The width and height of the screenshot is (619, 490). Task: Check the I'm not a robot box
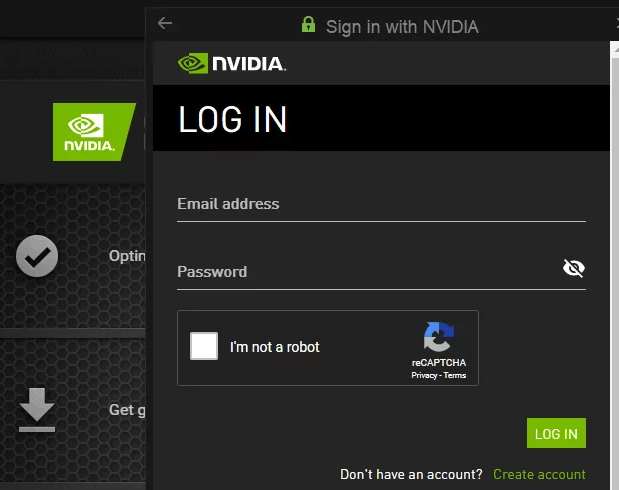click(204, 346)
